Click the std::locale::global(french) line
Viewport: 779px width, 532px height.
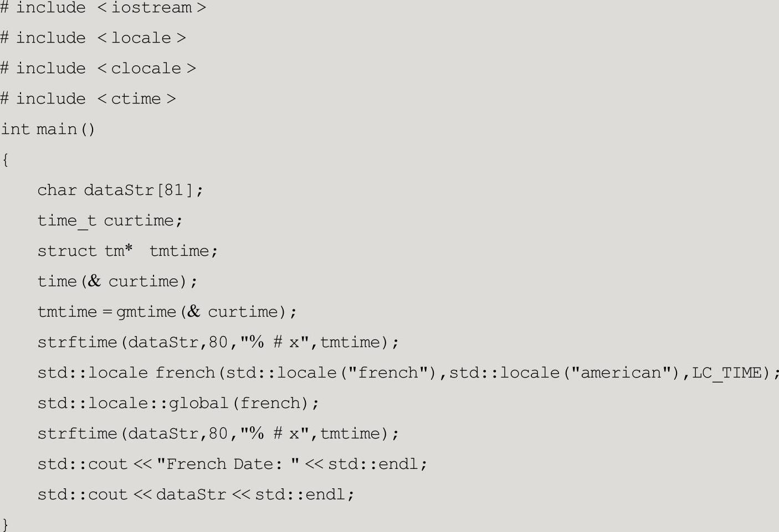pyautogui.click(x=178, y=404)
